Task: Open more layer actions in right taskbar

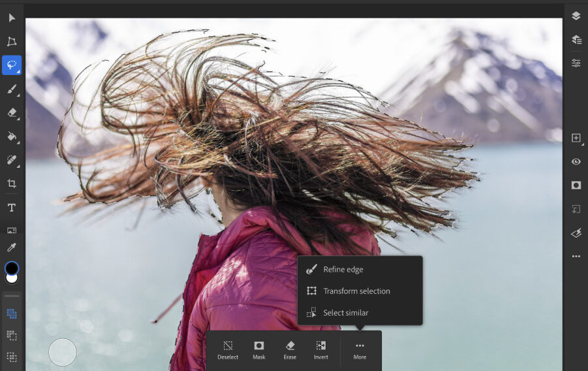Action: click(x=576, y=256)
